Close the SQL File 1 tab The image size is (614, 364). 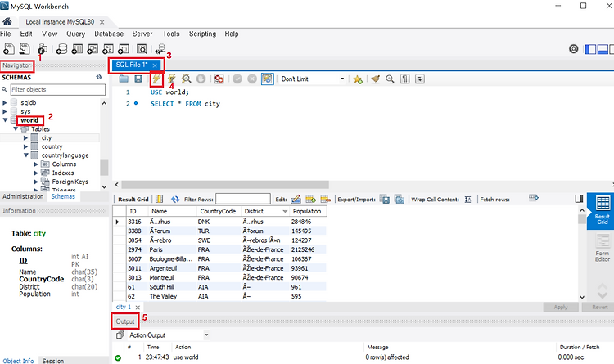[x=155, y=65]
